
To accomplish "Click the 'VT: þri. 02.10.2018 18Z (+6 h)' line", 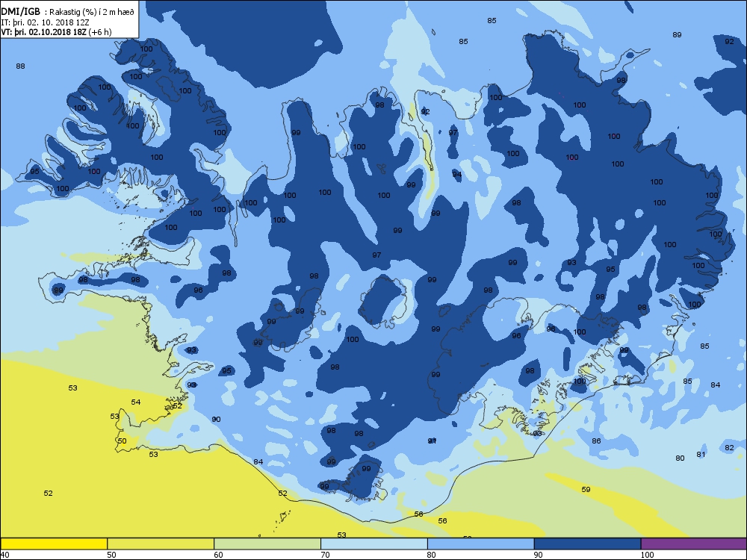I will pos(56,32).
